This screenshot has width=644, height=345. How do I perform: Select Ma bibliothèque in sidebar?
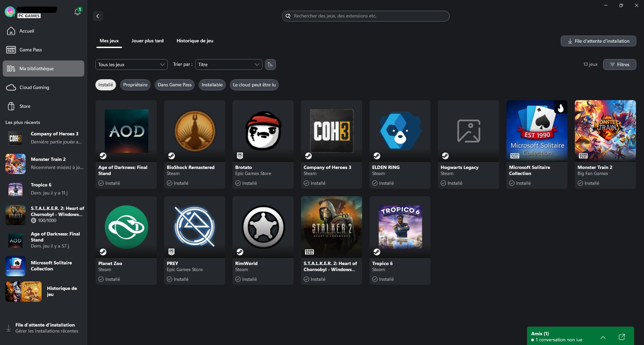pyautogui.click(x=43, y=69)
